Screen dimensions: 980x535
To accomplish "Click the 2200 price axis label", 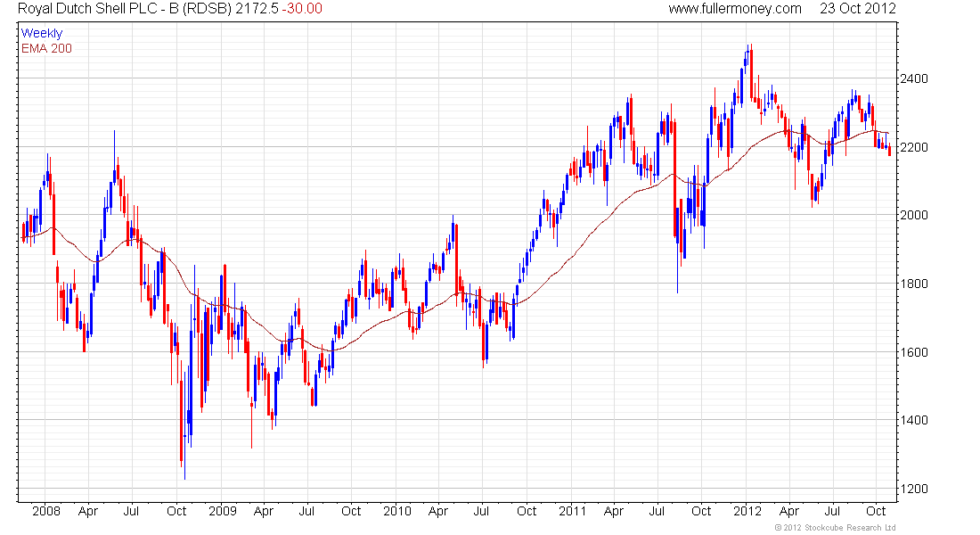I will [x=914, y=147].
